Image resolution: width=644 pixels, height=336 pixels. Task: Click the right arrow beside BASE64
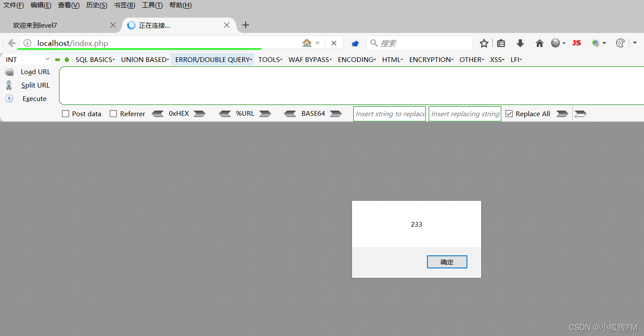(336, 114)
